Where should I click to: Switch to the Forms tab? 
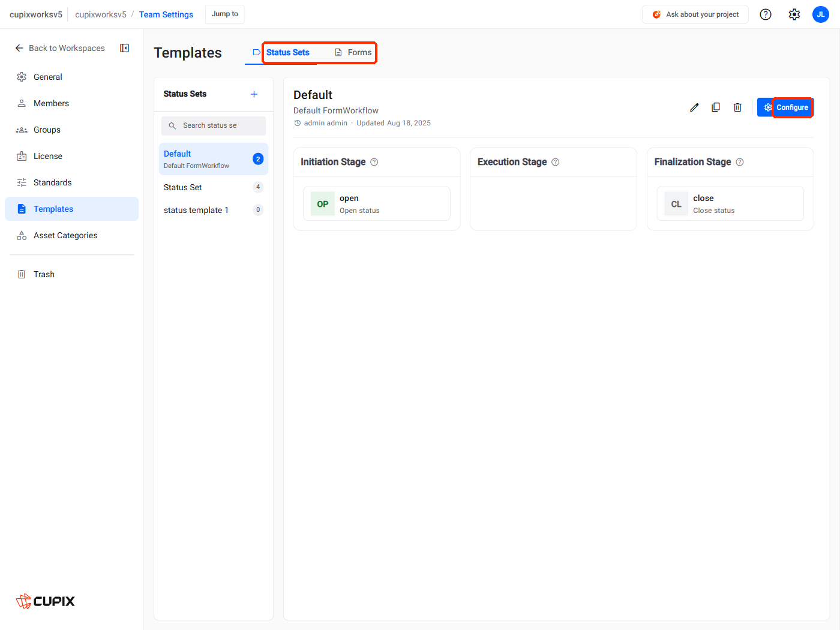tap(353, 53)
